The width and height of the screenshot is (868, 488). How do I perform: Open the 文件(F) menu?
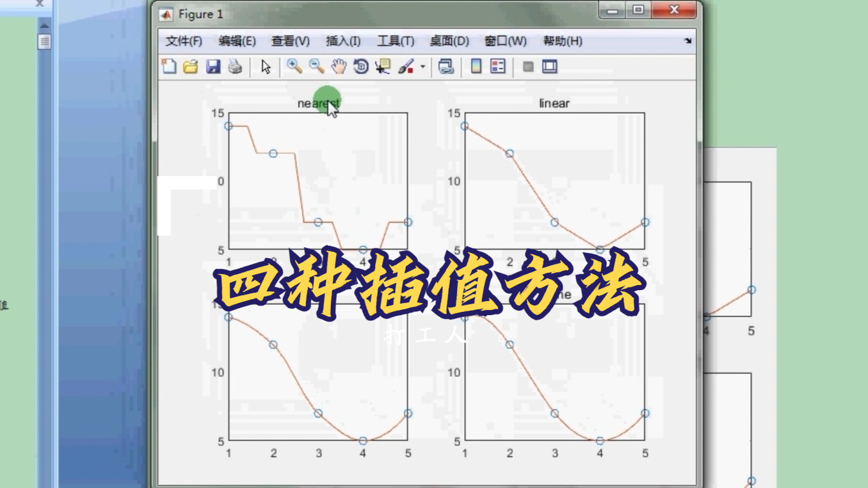tap(184, 41)
